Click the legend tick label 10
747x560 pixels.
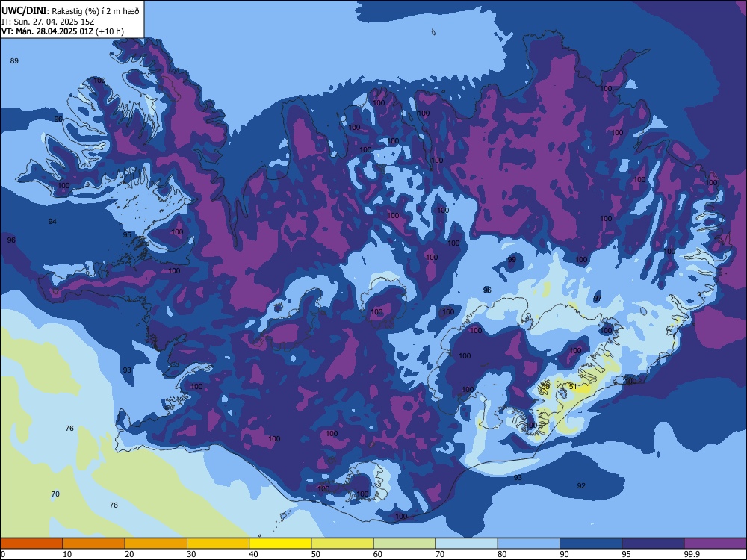(x=67, y=554)
